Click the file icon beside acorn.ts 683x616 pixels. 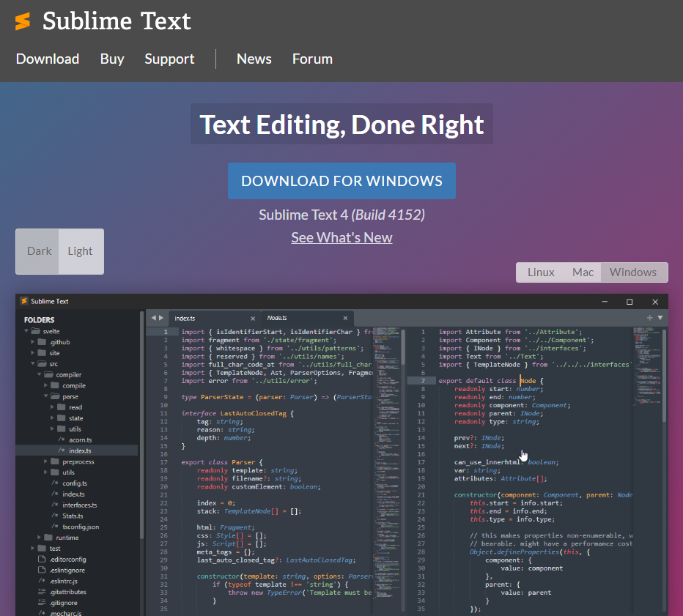point(62,439)
